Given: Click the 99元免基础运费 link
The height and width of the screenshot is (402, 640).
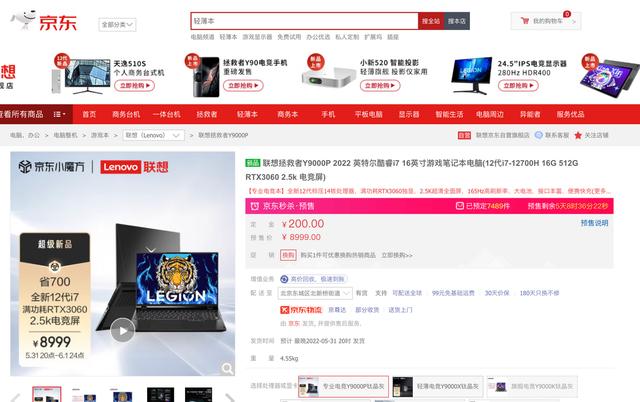Looking at the screenshot, I should tap(453, 293).
